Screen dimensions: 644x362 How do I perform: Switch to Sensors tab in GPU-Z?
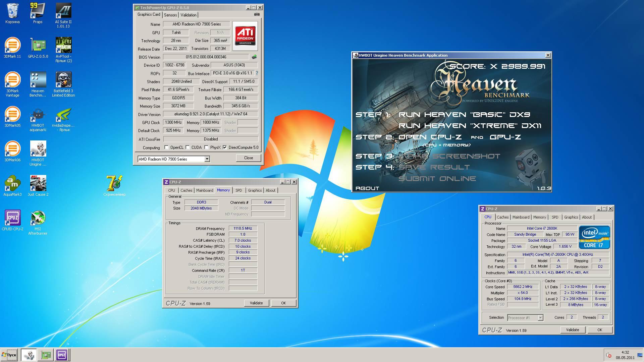click(x=170, y=15)
